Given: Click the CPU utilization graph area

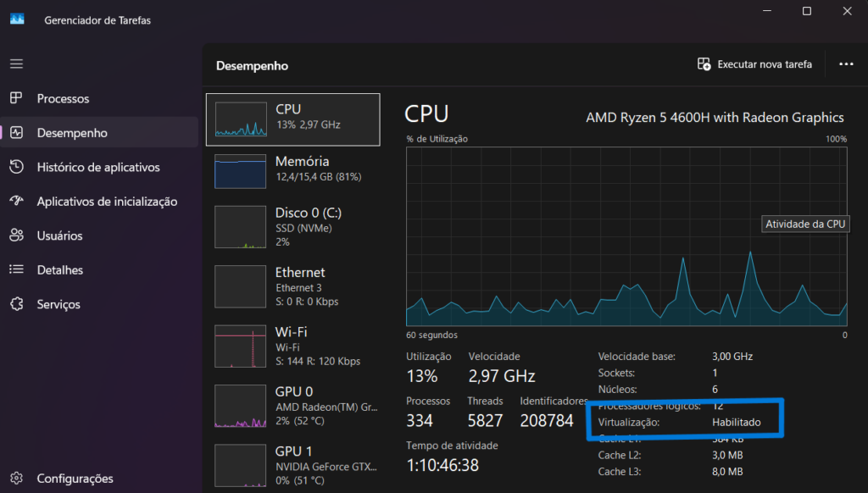Looking at the screenshot, I should 626,235.
